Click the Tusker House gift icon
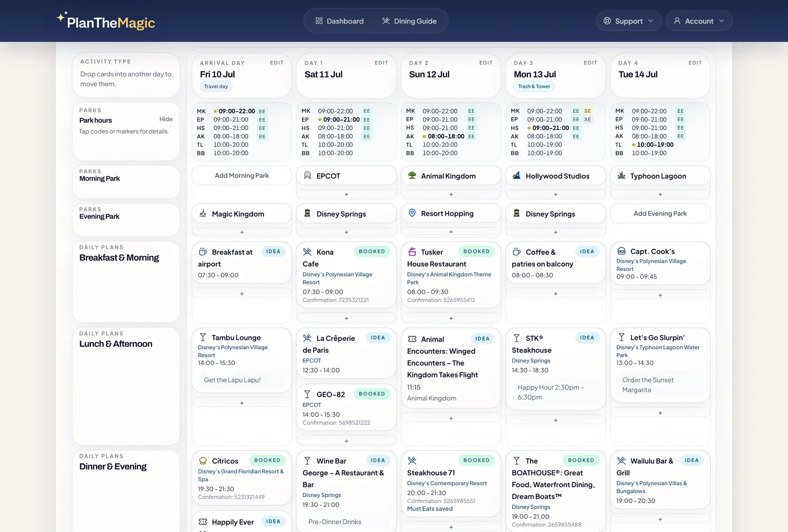 (x=412, y=252)
